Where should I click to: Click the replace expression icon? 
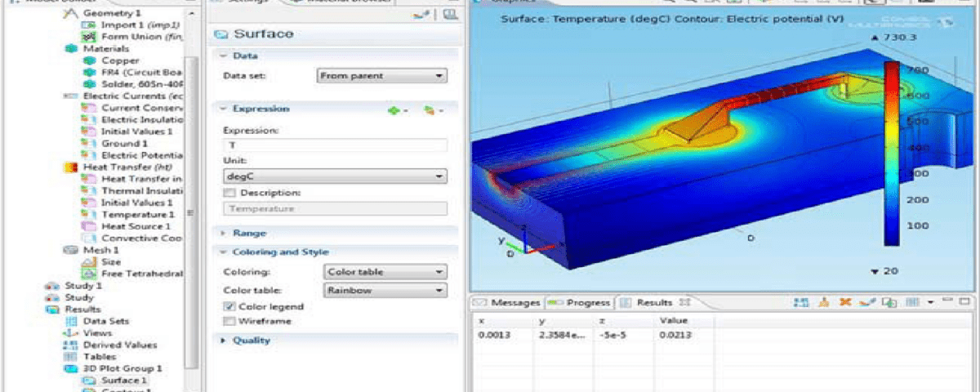coord(429,109)
